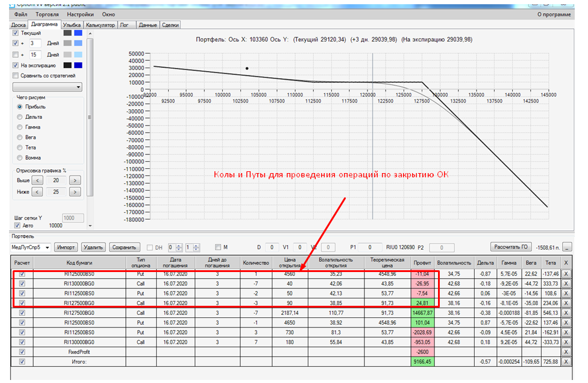This screenshot has width=588, height=383.
Task: Open the strategy comparison dropdown
Action: click(48, 87)
